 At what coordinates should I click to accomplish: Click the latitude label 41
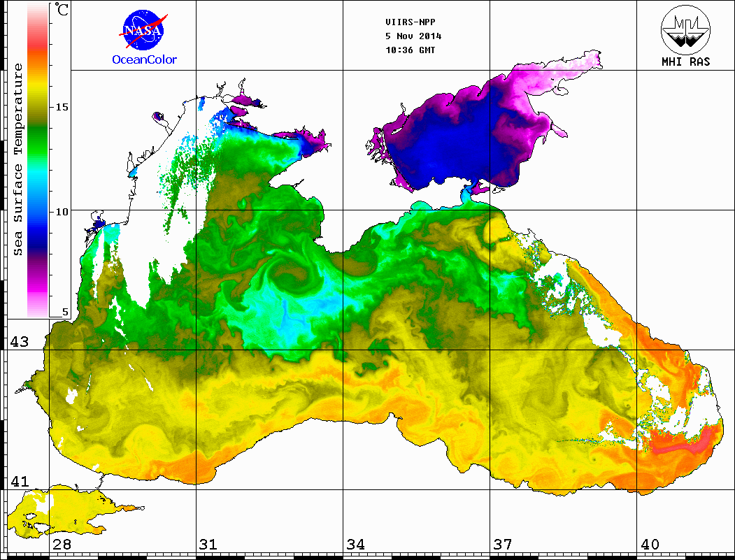(x=20, y=481)
